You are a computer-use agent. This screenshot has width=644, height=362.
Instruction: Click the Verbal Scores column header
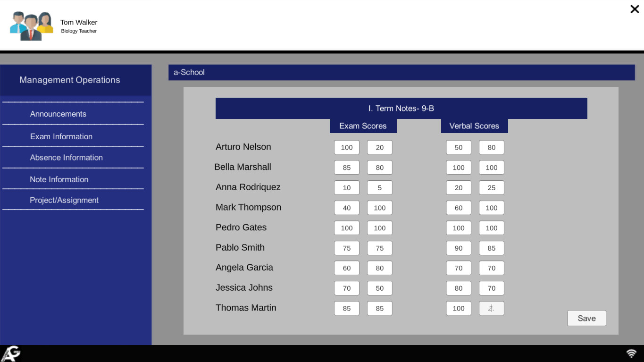click(474, 126)
